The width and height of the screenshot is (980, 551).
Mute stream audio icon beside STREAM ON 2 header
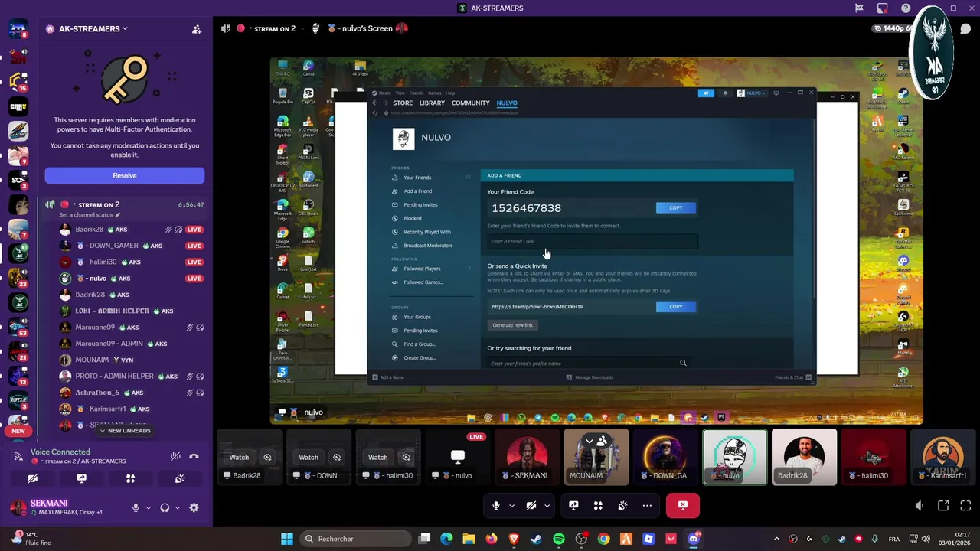(226, 28)
